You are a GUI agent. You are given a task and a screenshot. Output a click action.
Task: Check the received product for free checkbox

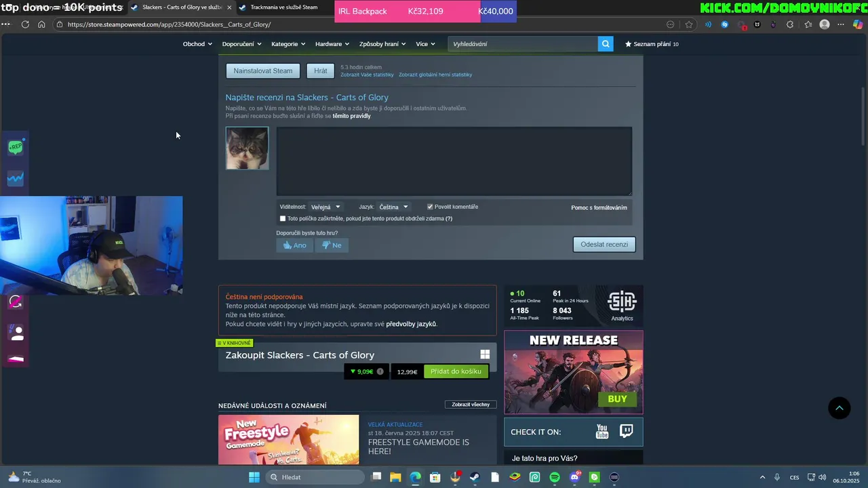(x=283, y=218)
